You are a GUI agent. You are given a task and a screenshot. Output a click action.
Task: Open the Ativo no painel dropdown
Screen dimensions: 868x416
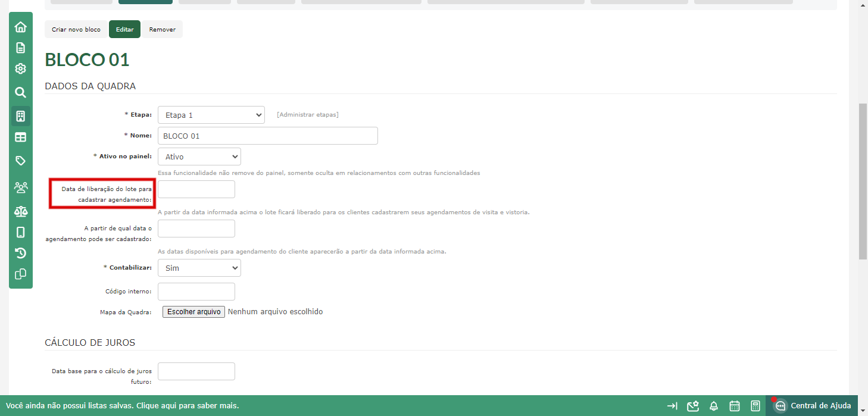pyautogui.click(x=199, y=157)
